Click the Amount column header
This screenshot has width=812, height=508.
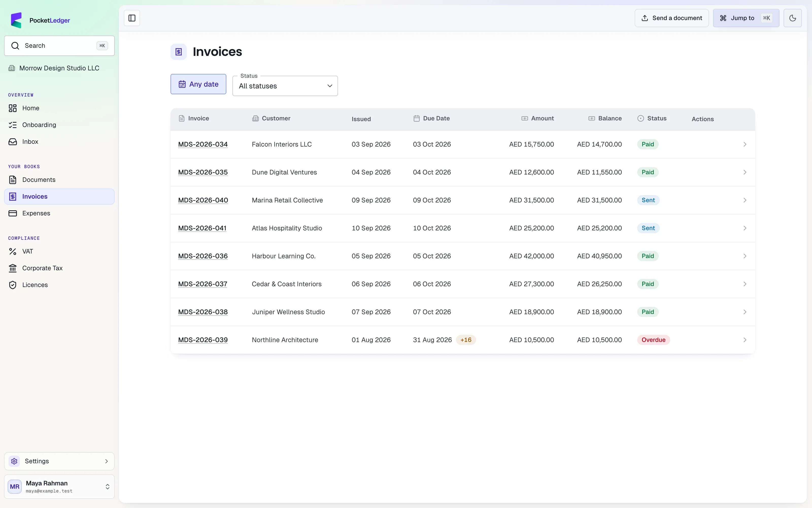point(537,118)
